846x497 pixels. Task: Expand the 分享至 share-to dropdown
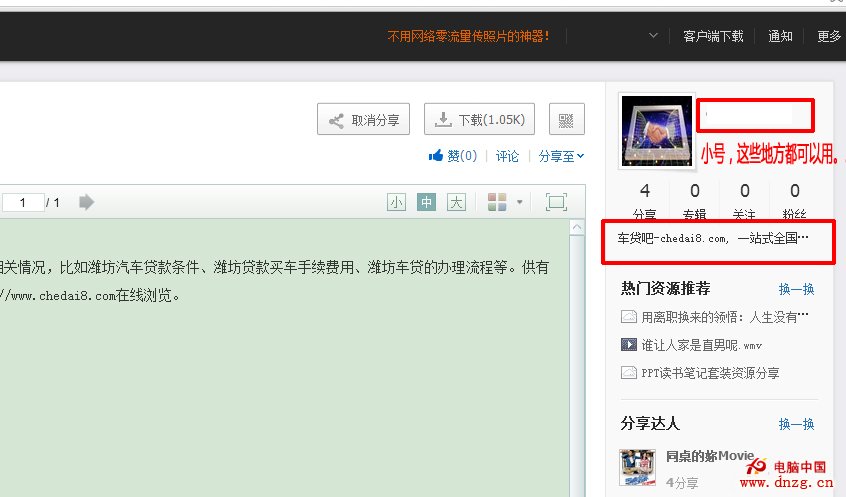coord(561,156)
